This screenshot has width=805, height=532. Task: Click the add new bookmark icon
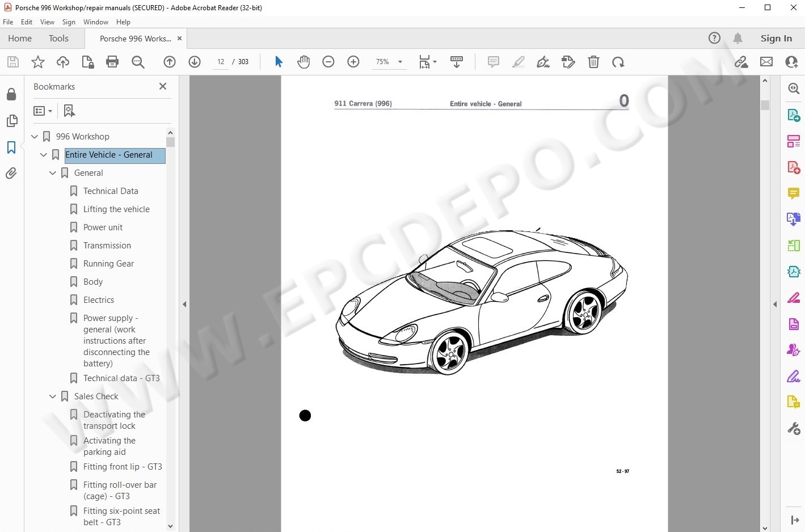69,111
